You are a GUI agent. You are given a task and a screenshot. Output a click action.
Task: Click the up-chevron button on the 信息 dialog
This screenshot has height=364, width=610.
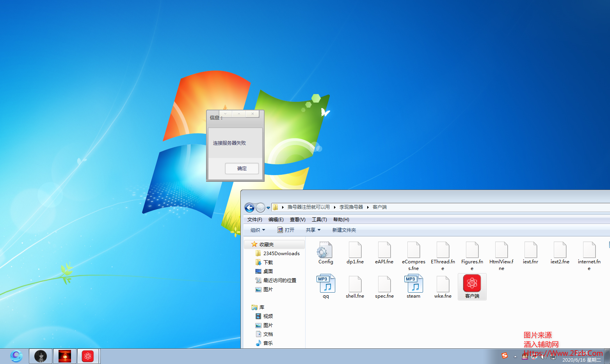[239, 114]
